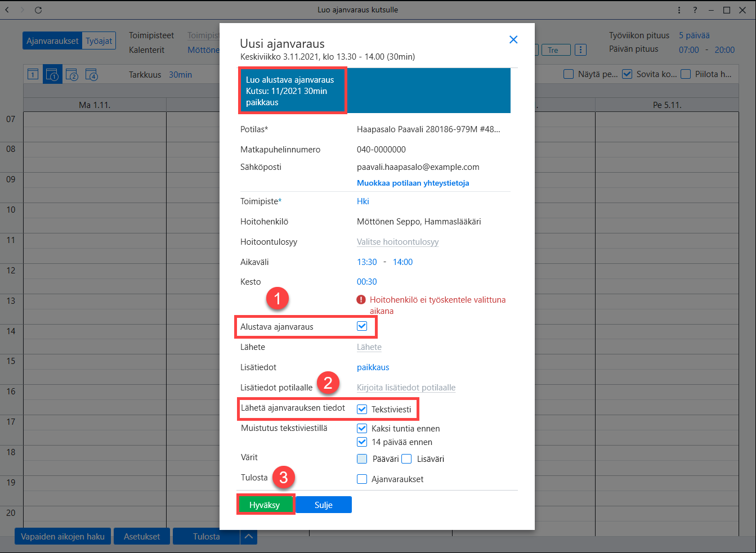Image resolution: width=756 pixels, height=553 pixels.
Task: Switch to the Ajanvaraukset tab
Action: coord(52,41)
